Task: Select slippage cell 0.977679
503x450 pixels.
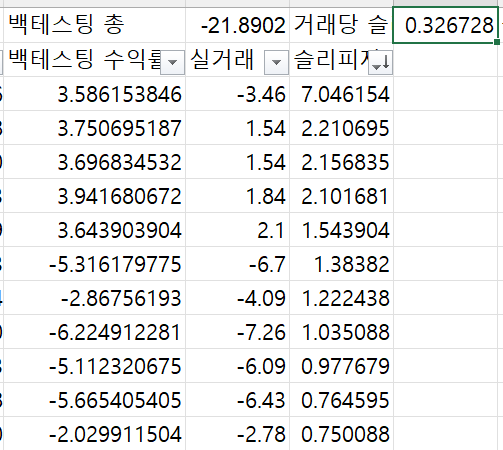Action: click(341, 366)
